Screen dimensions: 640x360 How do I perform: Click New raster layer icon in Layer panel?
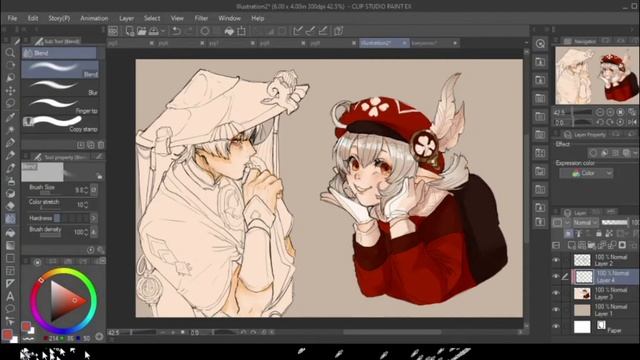tap(571, 245)
